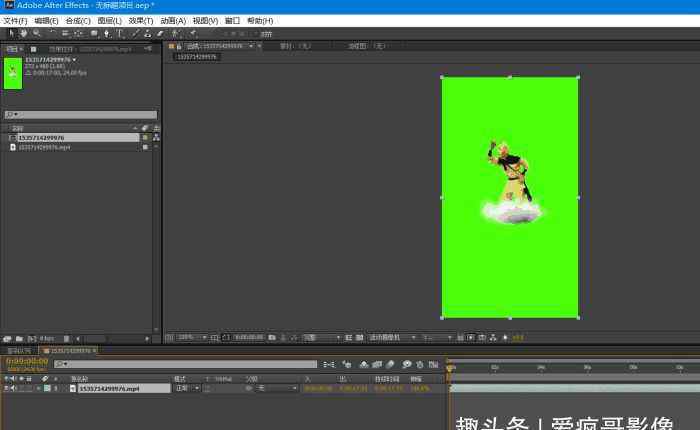This screenshot has width=700, height=430.
Task: Select the Pen tool
Action: point(107,33)
